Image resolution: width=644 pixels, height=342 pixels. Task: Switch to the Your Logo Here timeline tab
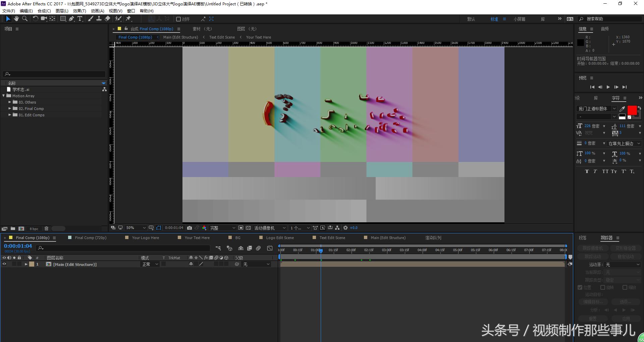coord(146,238)
